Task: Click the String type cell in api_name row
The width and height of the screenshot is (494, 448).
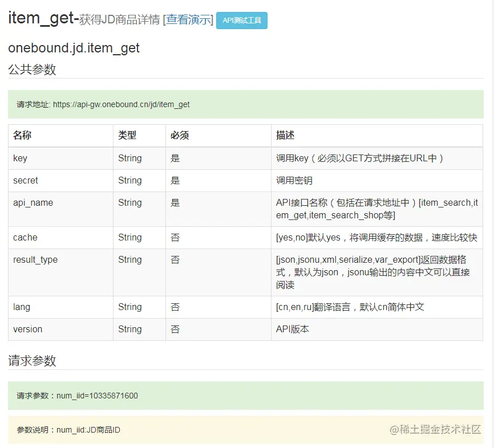Action: (139, 209)
